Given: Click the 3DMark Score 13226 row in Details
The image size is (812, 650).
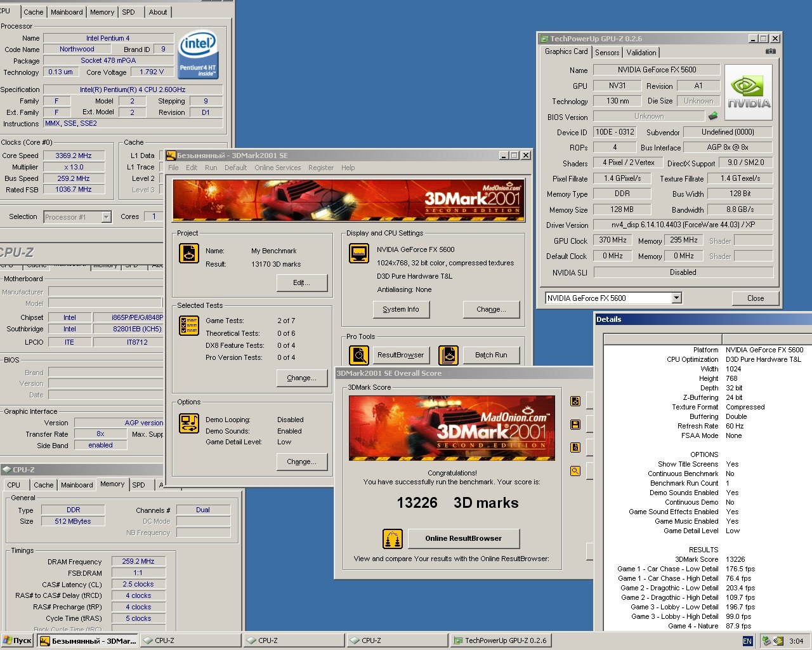Looking at the screenshot, I should pos(707,559).
